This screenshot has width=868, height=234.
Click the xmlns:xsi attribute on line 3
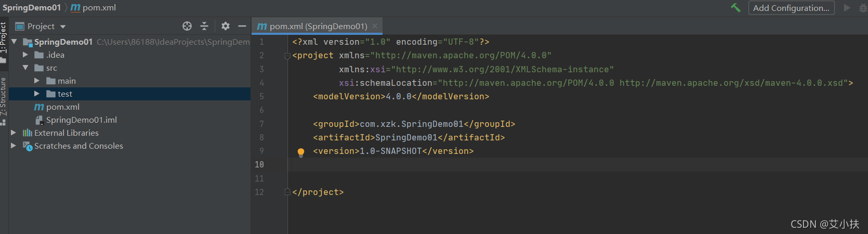(362, 69)
